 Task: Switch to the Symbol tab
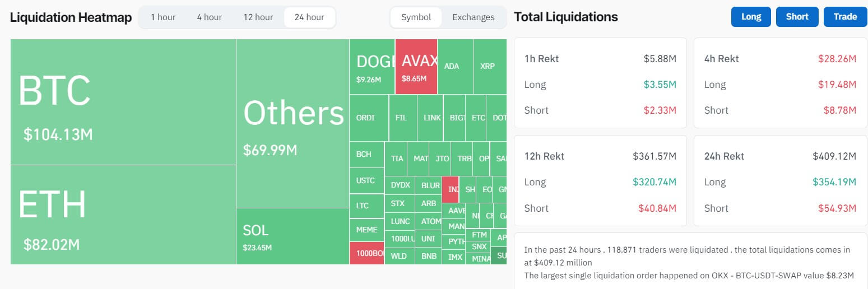(x=416, y=17)
